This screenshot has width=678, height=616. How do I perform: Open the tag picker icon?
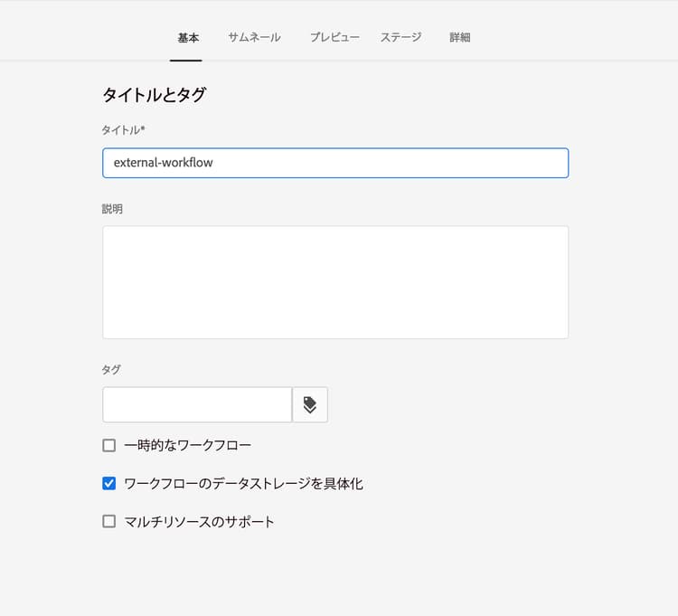pyautogui.click(x=310, y=405)
